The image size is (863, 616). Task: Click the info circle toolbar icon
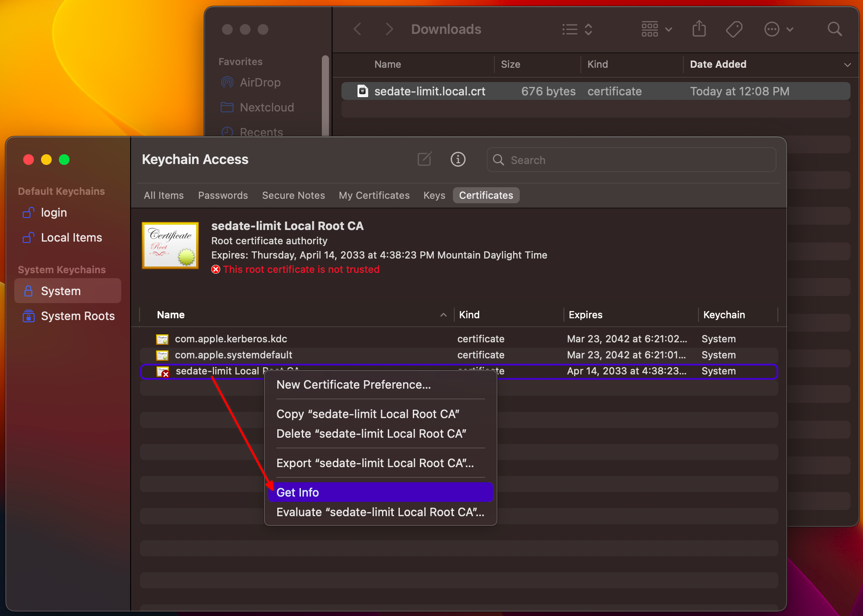pyautogui.click(x=458, y=159)
